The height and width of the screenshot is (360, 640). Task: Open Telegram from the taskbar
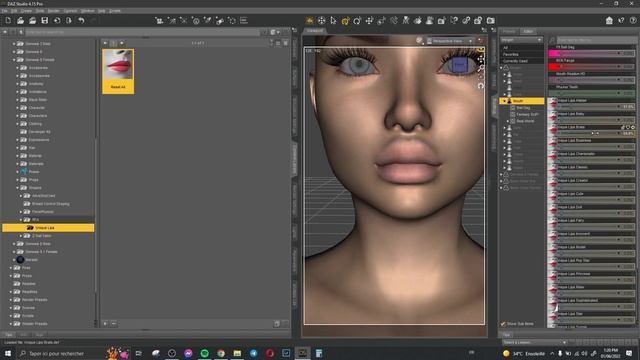(x=253, y=353)
